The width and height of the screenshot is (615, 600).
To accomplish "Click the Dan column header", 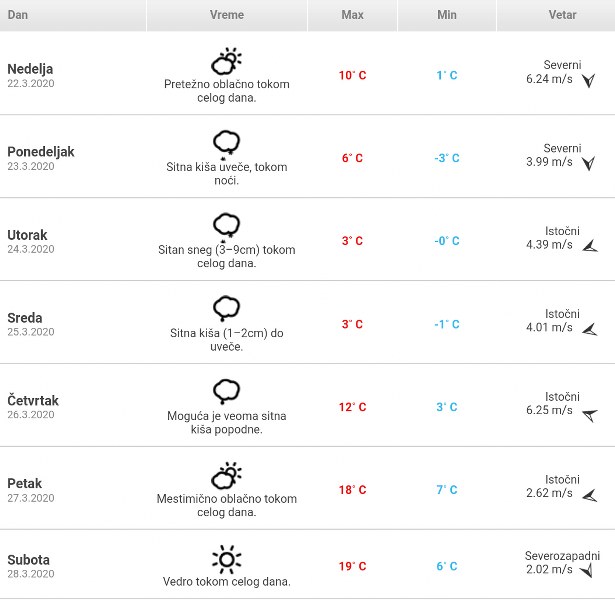I will [19, 15].
